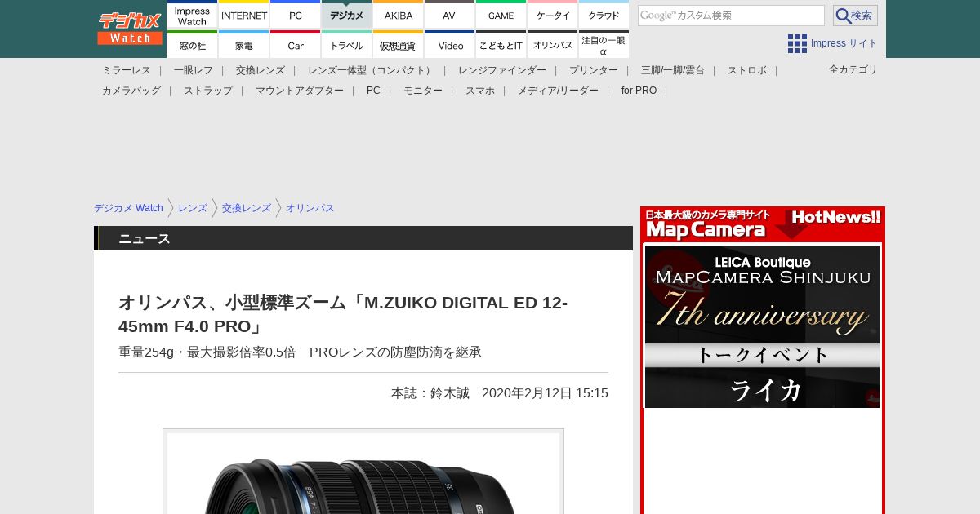Open the Video tab
The height and width of the screenshot is (514, 980).
(x=450, y=44)
